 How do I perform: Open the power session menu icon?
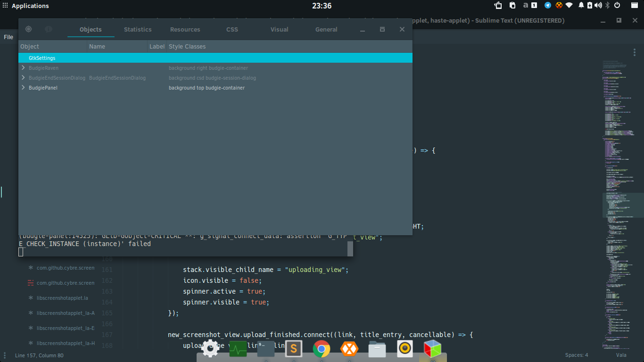pyautogui.click(x=617, y=6)
